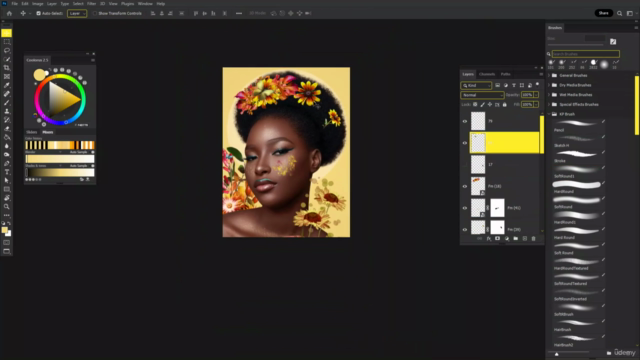Open the Filter menu
Screen dimensions: 640x360
click(x=91, y=4)
